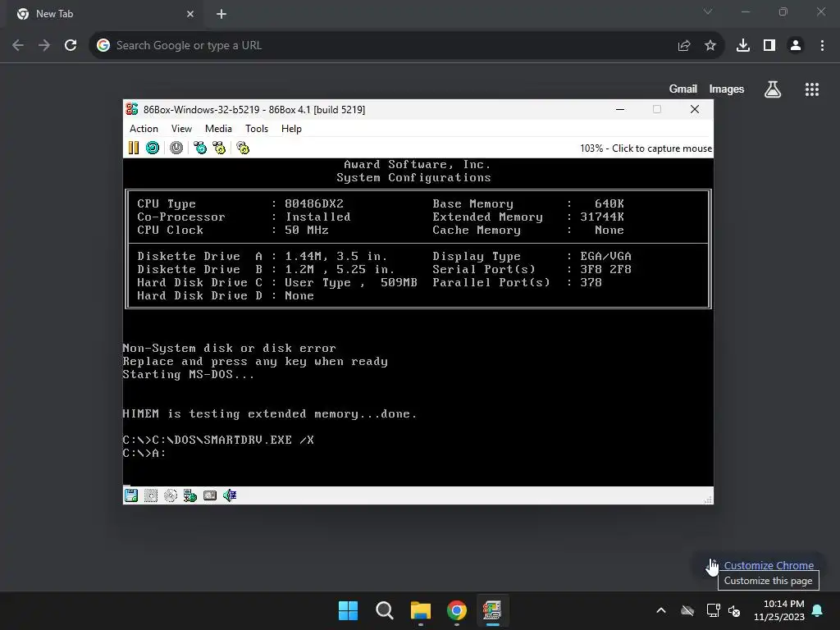Click the Chrome taskbar icon
This screenshot has height=630, width=840.
point(457,610)
